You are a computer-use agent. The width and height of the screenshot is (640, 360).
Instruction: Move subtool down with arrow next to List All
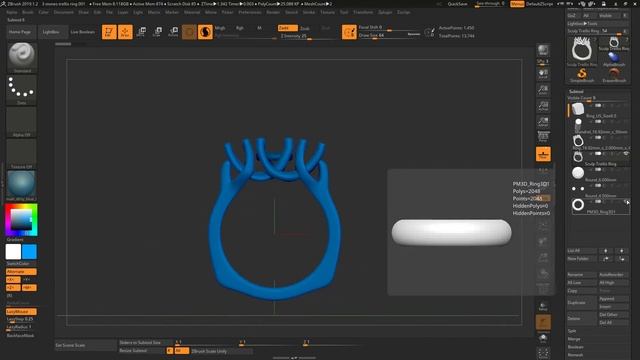622,251
